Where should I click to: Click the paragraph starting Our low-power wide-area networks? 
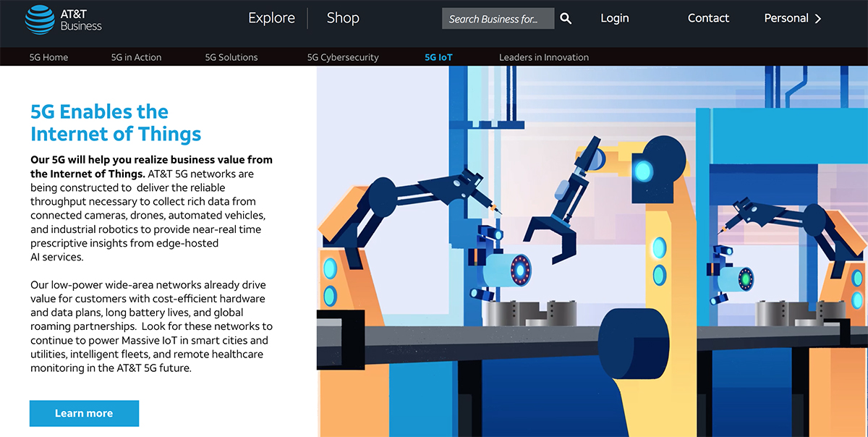point(150,326)
